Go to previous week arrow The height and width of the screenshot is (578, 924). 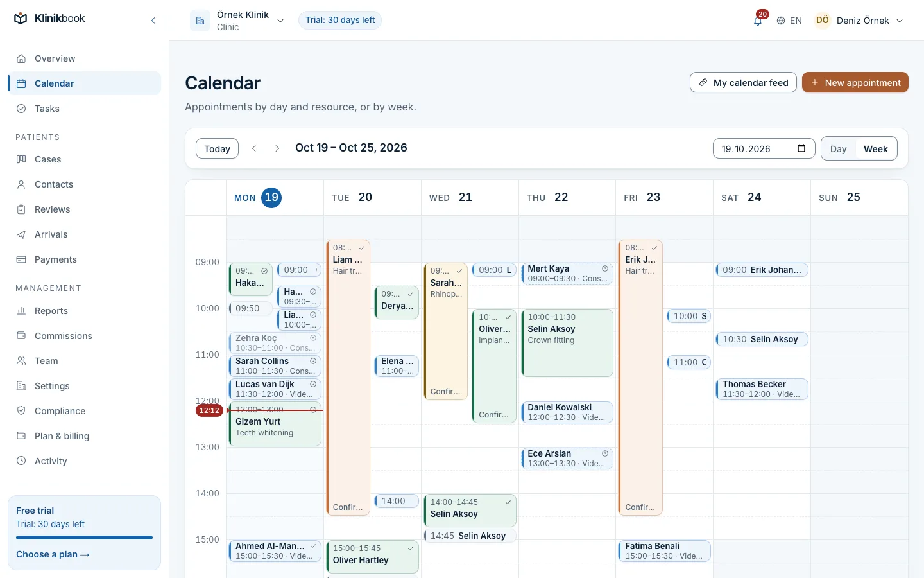point(254,148)
